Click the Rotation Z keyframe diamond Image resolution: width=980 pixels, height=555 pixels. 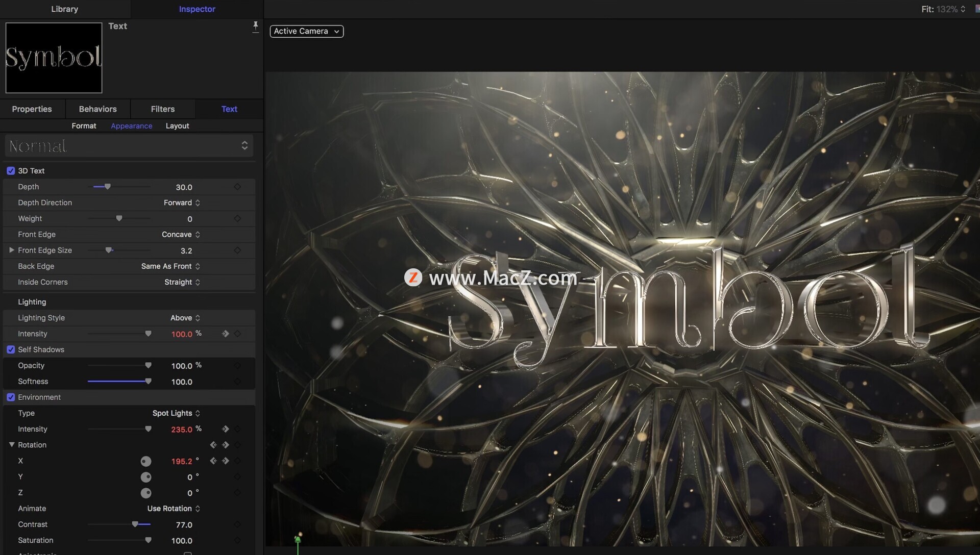(237, 492)
